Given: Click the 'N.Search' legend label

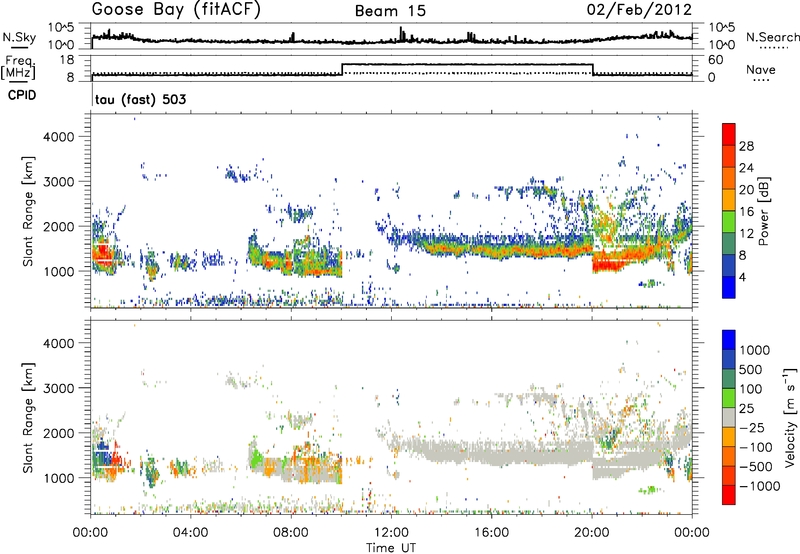Looking at the screenshot, I should [x=772, y=37].
